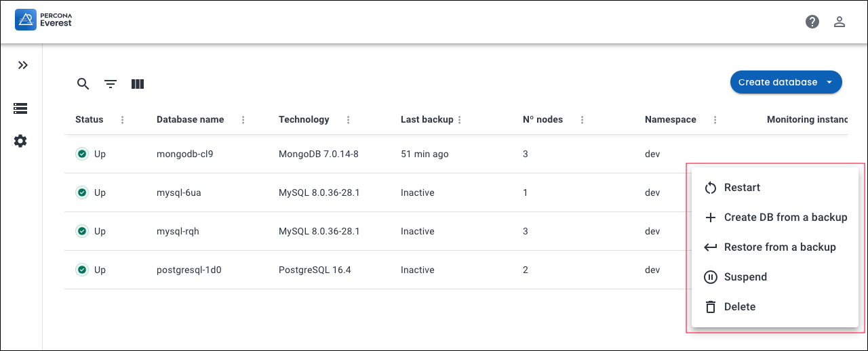
Task: Open the table filter icon
Action: click(111, 84)
